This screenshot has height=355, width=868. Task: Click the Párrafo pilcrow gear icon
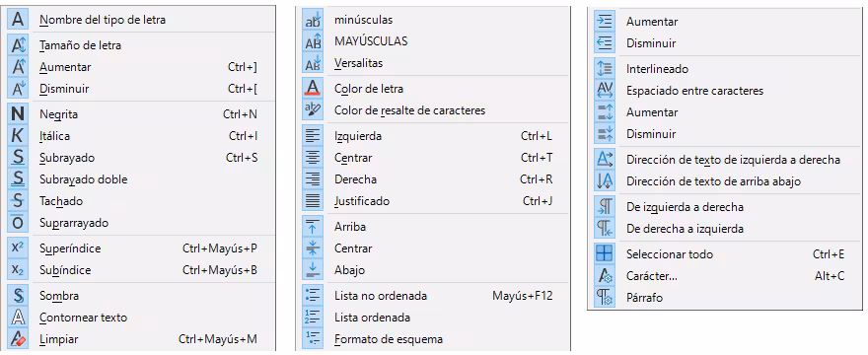pos(605,298)
